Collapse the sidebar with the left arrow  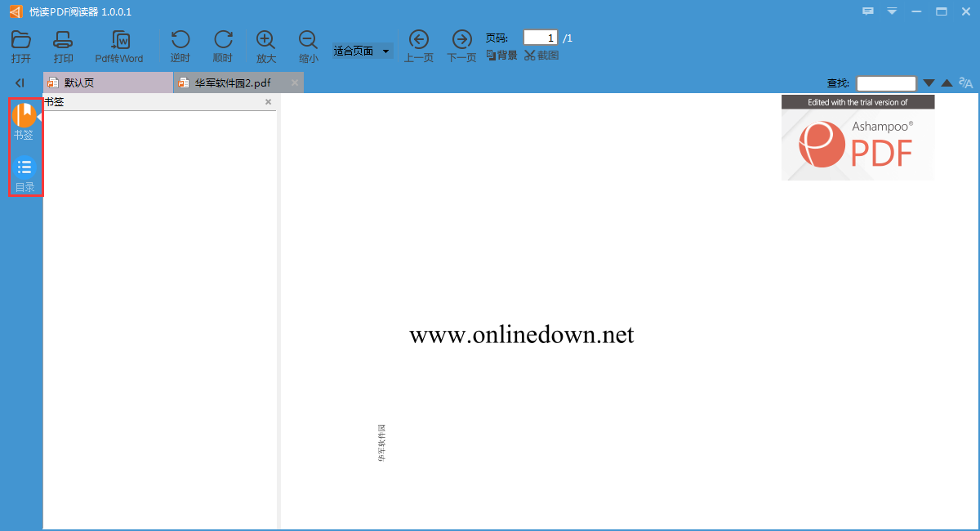tap(20, 83)
